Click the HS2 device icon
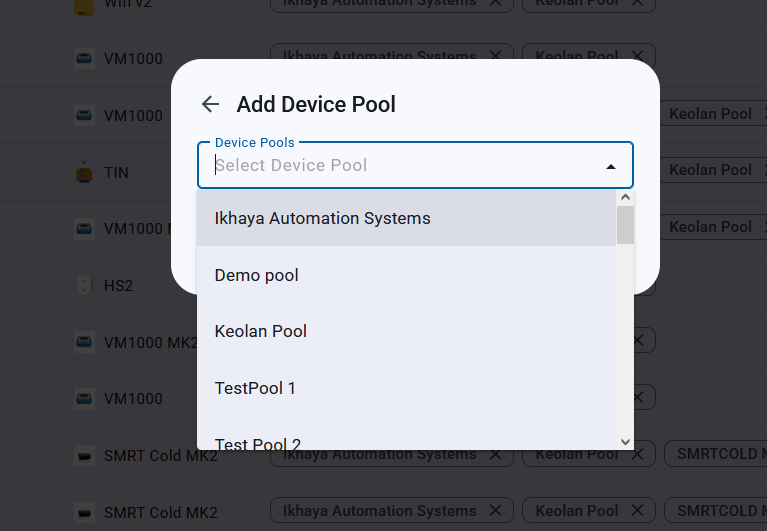The height and width of the screenshot is (531, 767). (85, 286)
